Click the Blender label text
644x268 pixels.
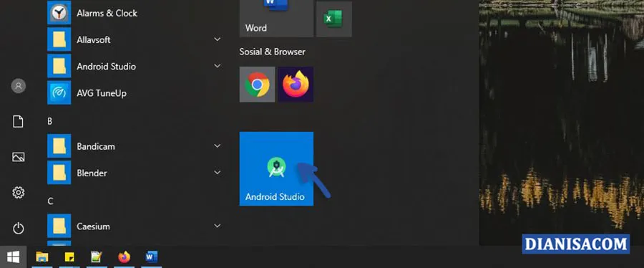tap(92, 173)
